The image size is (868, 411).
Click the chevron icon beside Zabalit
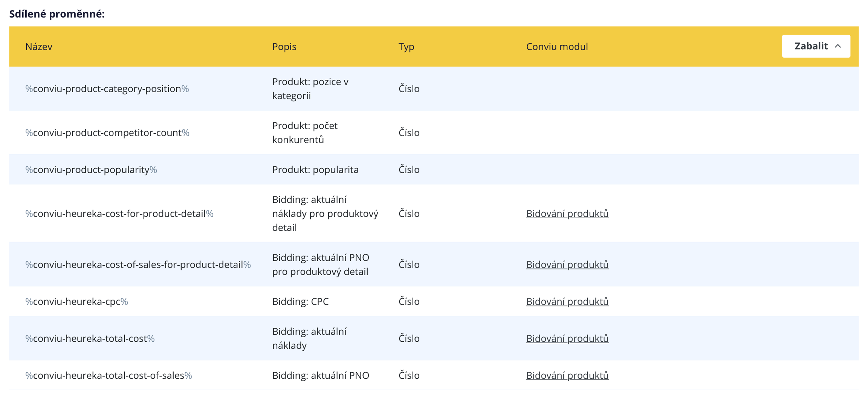click(838, 46)
